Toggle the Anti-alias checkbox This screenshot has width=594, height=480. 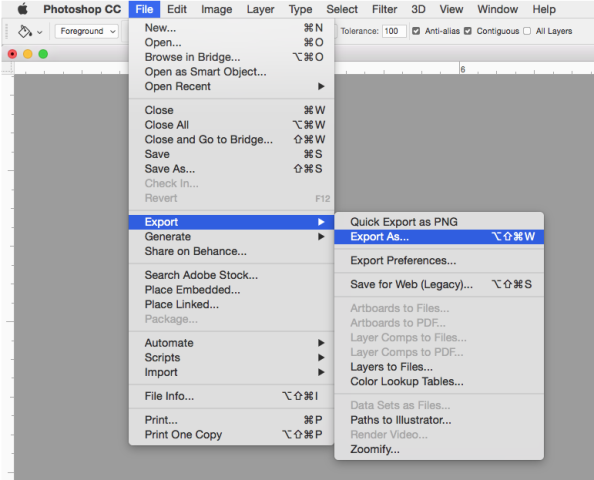pyautogui.click(x=416, y=31)
